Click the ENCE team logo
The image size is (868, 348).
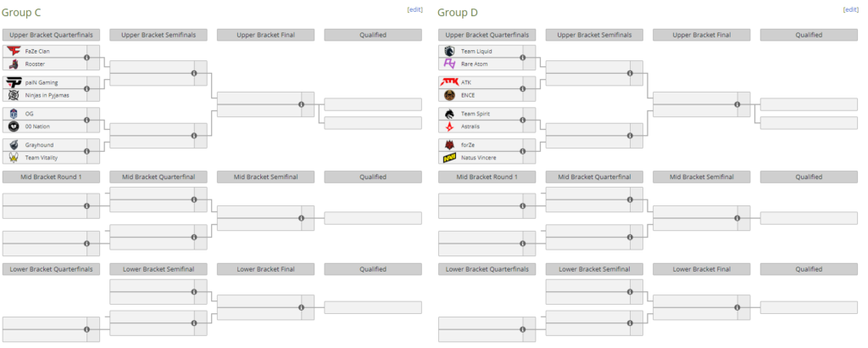coord(449,95)
